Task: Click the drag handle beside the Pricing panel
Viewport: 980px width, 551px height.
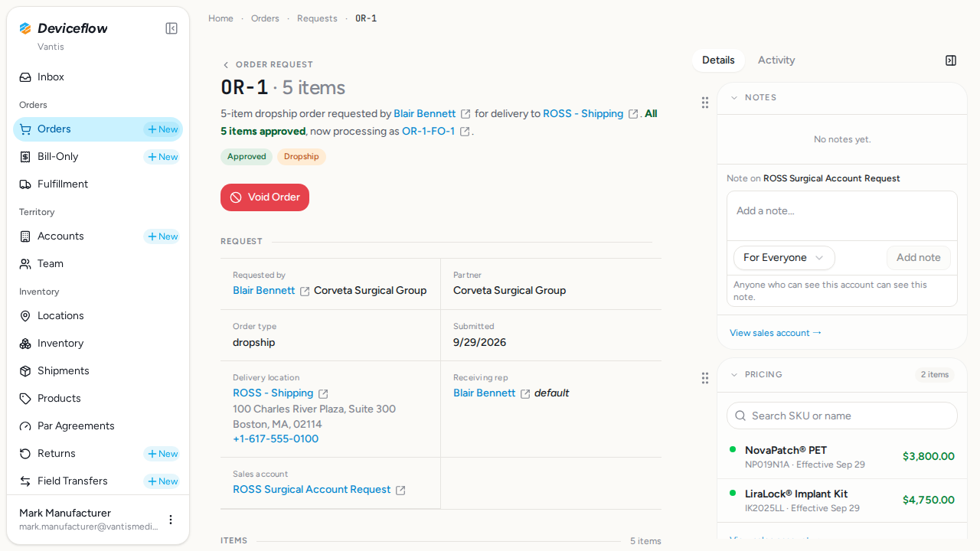Action: tap(705, 378)
